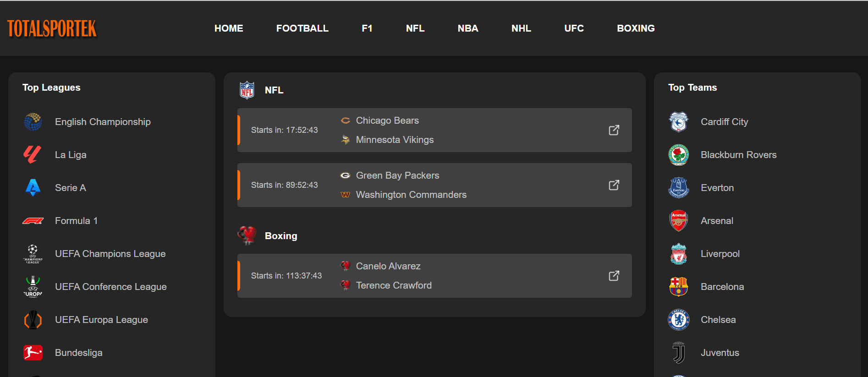Open the BOXING navigation item
Viewport: 868px width, 377px height.
[636, 28]
